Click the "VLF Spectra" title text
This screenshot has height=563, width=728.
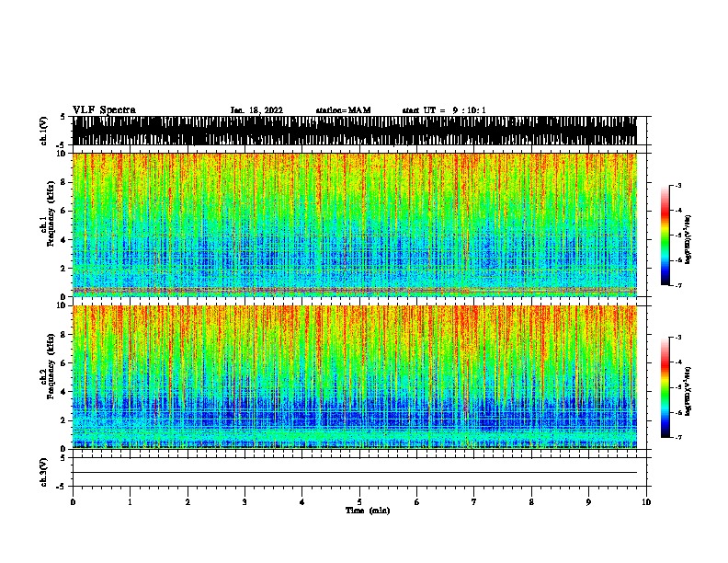[x=104, y=110]
